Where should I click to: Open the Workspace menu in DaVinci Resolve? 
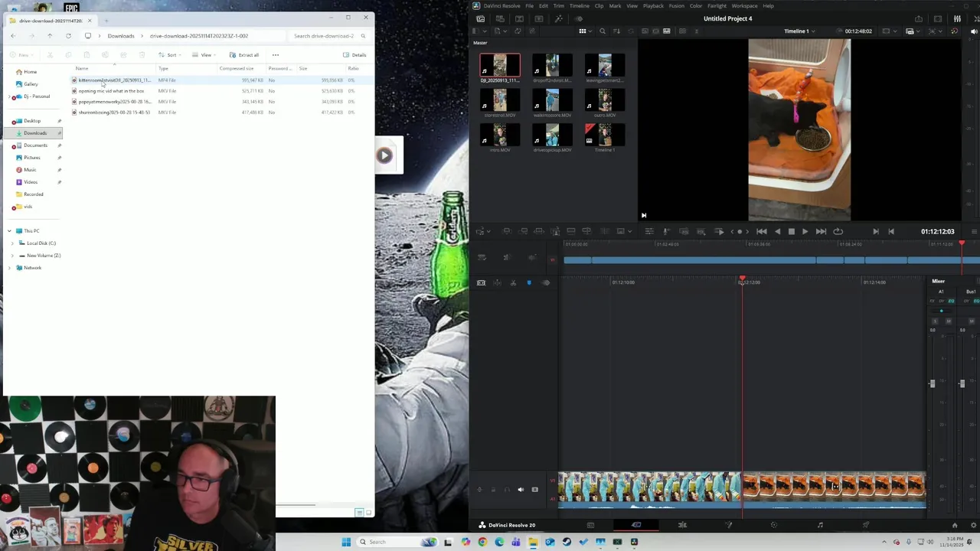click(744, 6)
